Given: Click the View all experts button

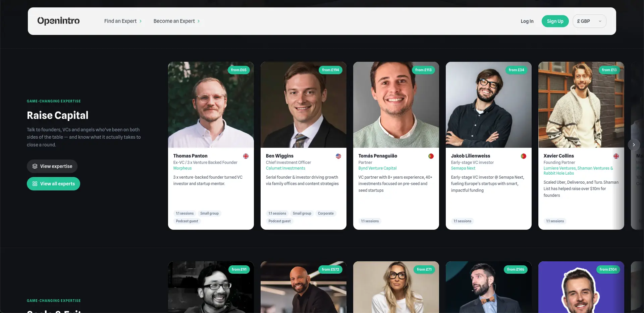Looking at the screenshot, I should 53,184.
